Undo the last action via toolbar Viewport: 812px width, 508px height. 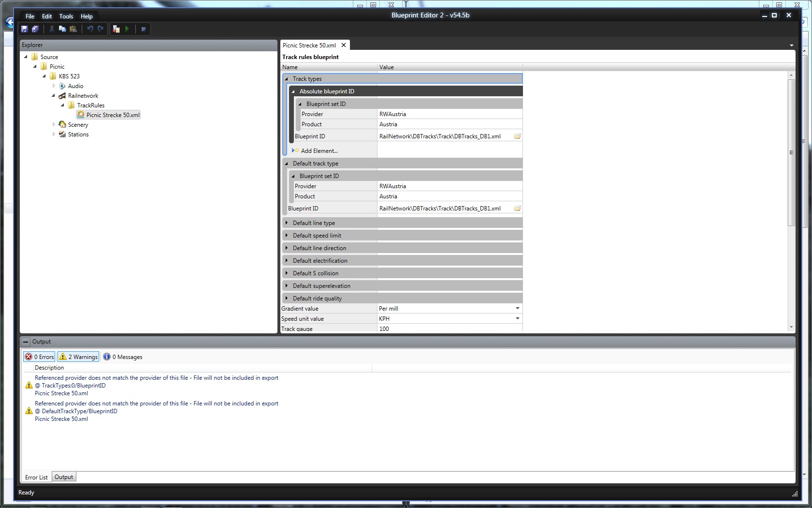pyautogui.click(x=90, y=29)
